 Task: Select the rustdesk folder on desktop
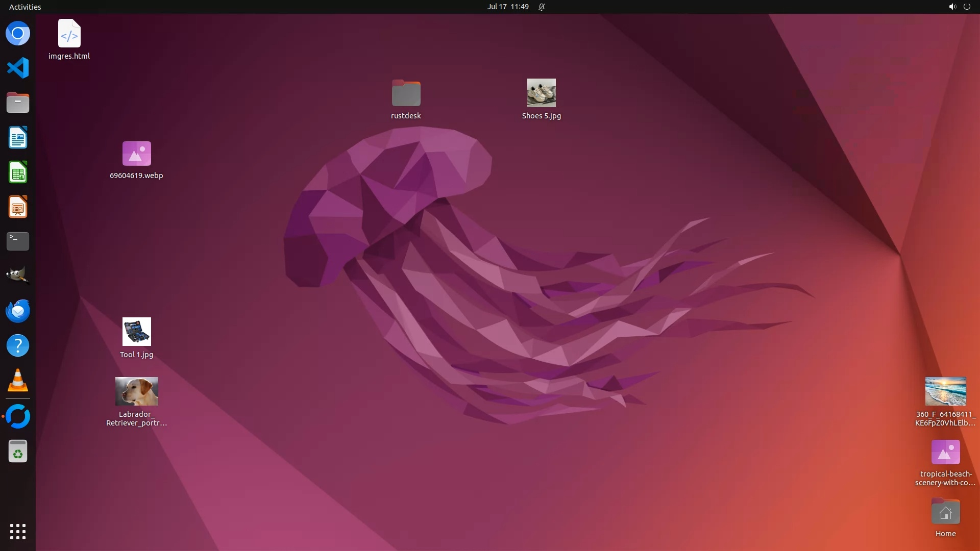pos(406,93)
